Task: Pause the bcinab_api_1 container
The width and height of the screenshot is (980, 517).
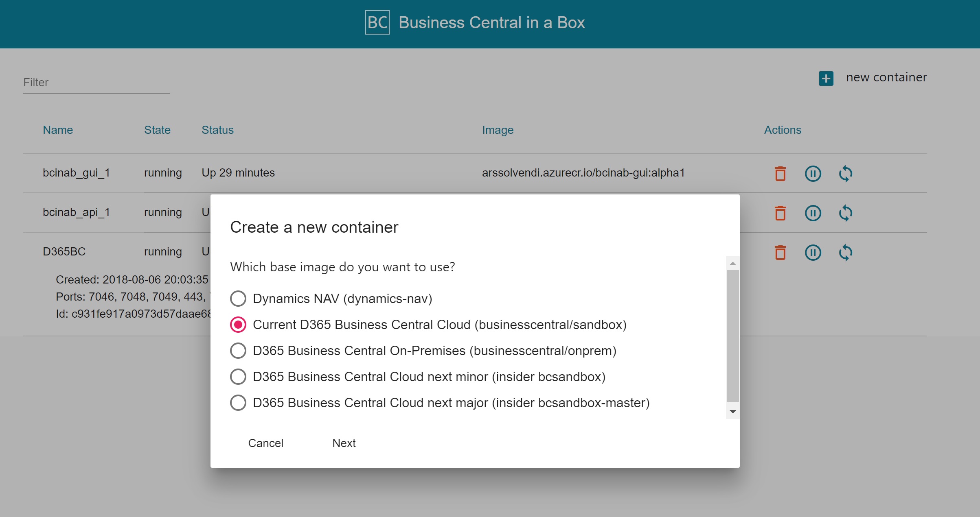Action: pos(813,213)
